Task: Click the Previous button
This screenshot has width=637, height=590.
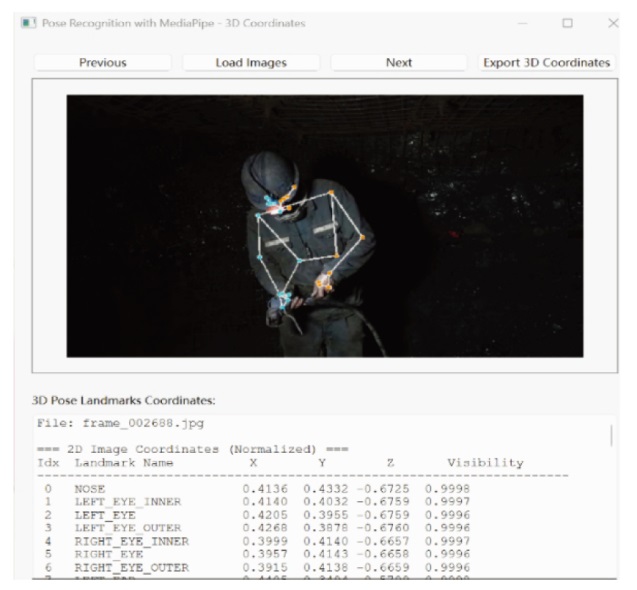Action: (x=103, y=63)
